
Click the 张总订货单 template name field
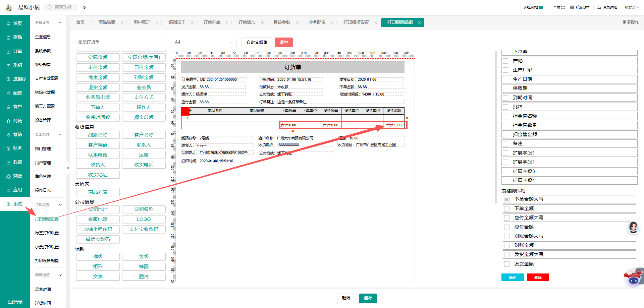click(x=121, y=42)
